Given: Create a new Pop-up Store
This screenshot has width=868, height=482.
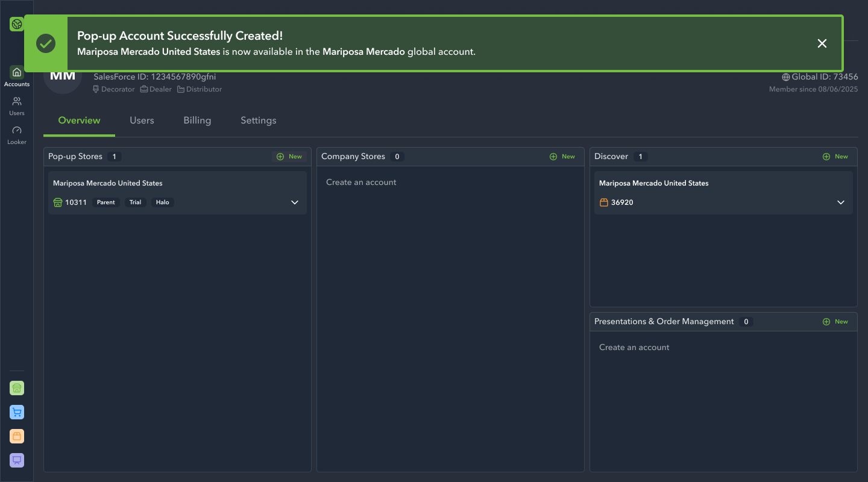Looking at the screenshot, I should pyautogui.click(x=289, y=157).
